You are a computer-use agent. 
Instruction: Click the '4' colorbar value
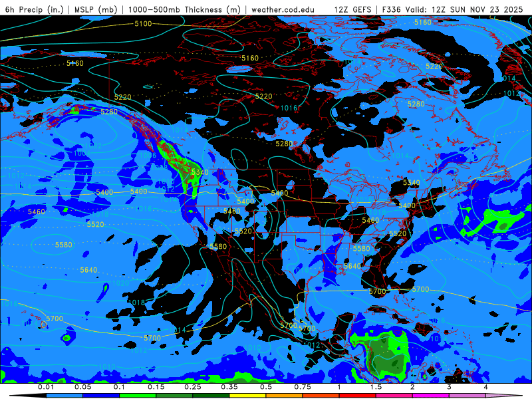pyautogui.click(x=486, y=387)
